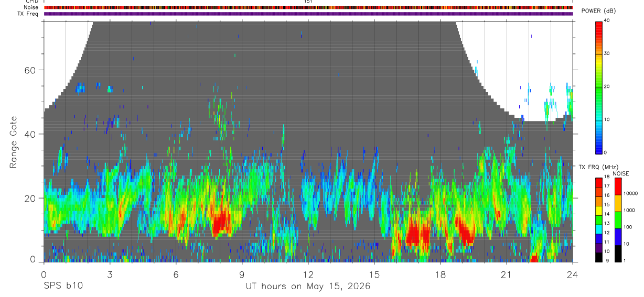Click the 10000 label on the NOISE scale
Screen dimensions: 644x297
(630, 193)
